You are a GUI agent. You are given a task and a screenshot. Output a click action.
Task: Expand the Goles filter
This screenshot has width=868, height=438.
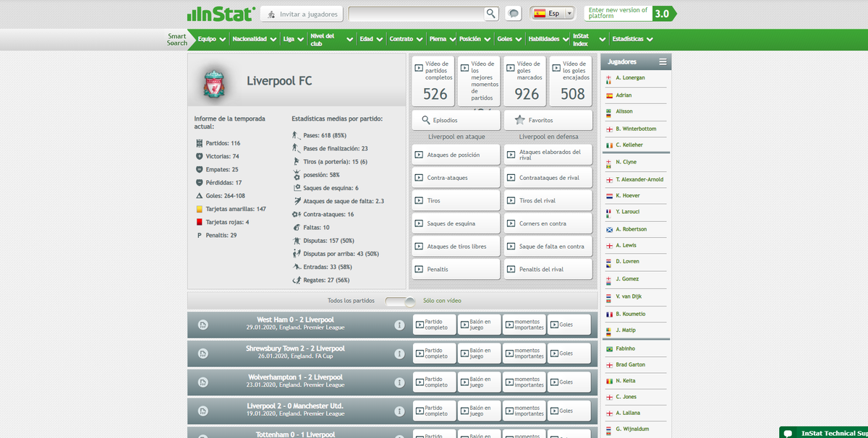click(x=509, y=39)
